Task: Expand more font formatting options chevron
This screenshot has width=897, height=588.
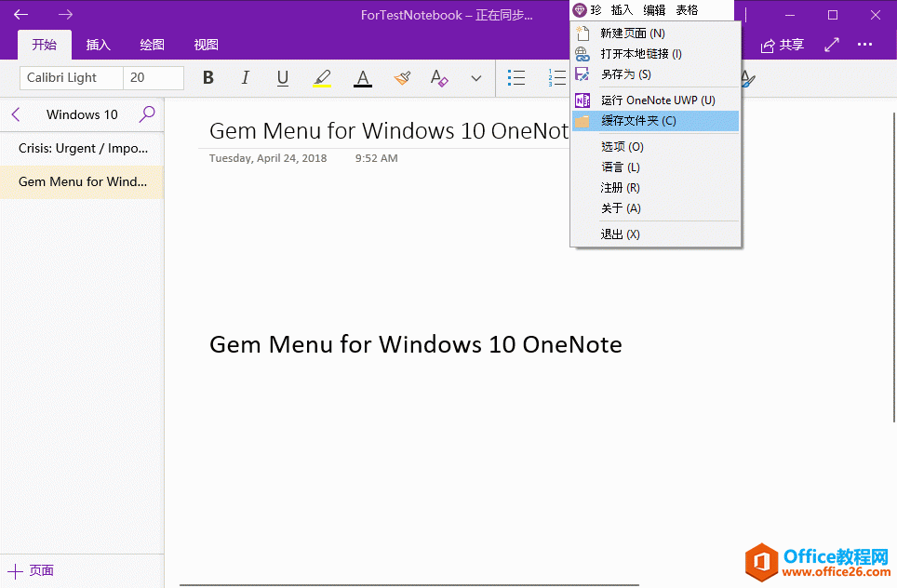Action: click(x=476, y=78)
